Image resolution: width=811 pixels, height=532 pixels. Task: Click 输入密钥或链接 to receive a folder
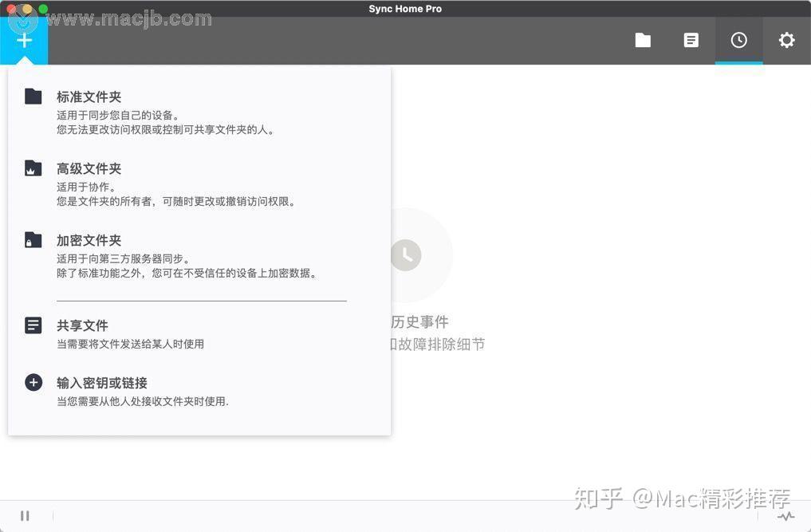tap(102, 383)
